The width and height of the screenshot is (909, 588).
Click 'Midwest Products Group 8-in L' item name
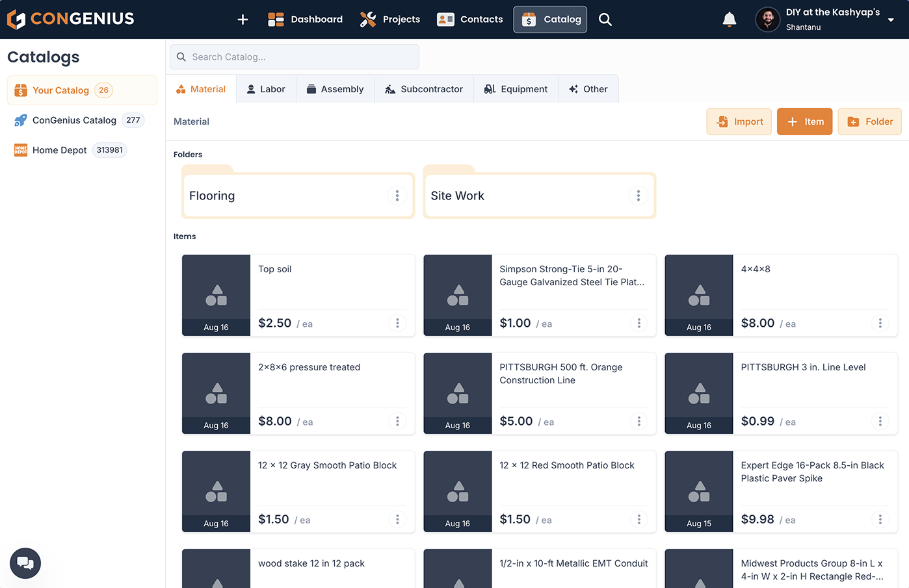pos(812,570)
